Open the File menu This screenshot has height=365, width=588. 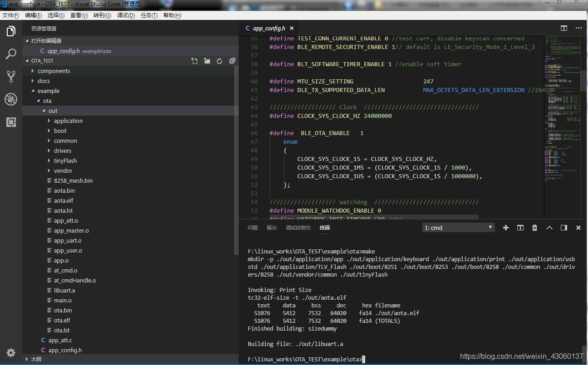(x=11, y=15)
